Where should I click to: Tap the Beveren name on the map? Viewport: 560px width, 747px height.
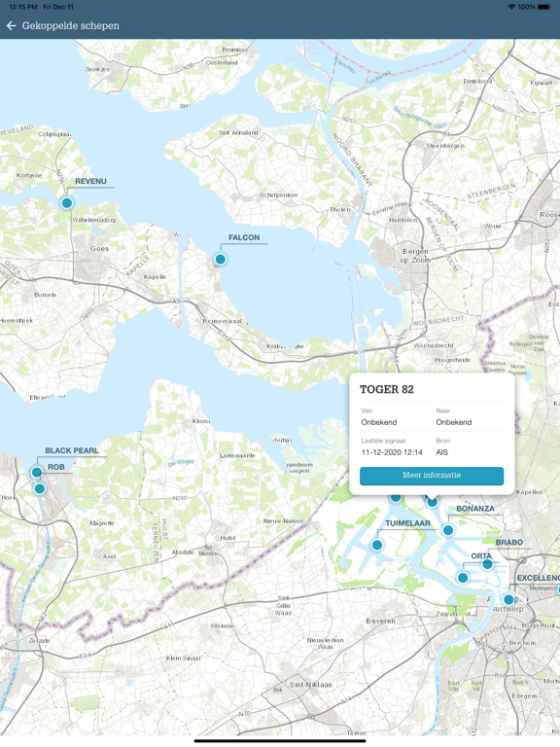coord(380,621)
